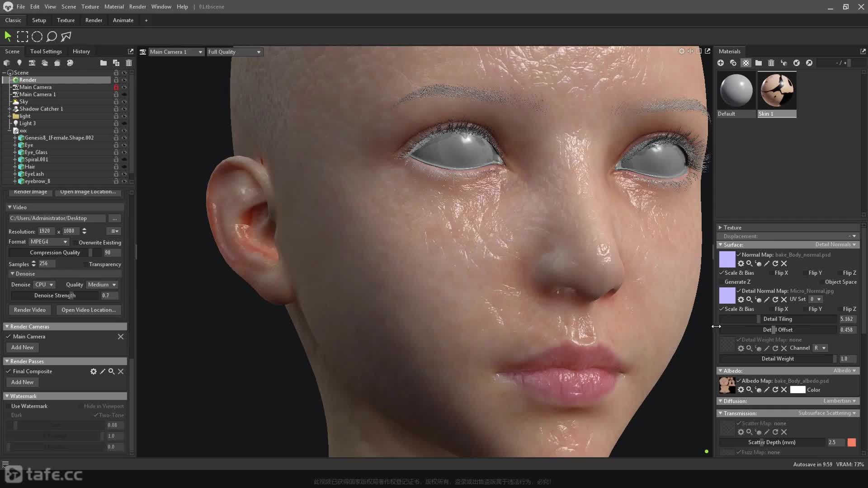Switch to Setup workspace tab
Viewport: 868px width, 488px height.
(x=39, y=20)
